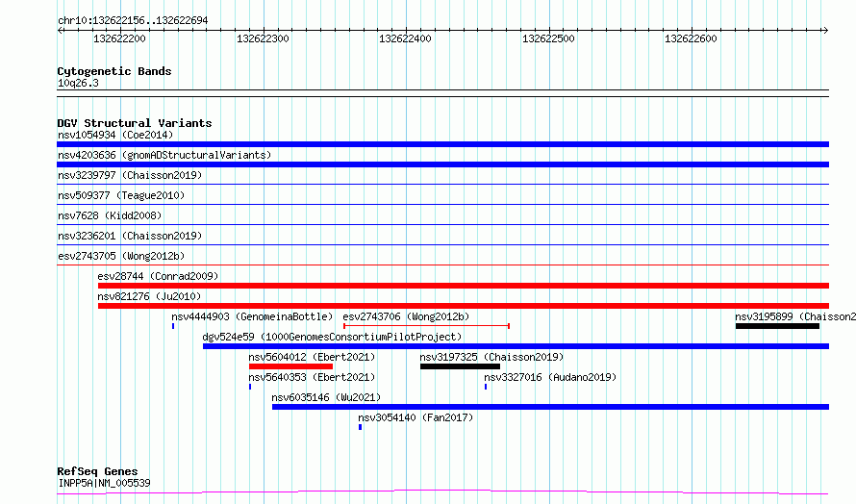Image resolution: width=856 pixels, height=504 pixels.
Task: Click the short red bar for nsv5604012
Action: tap(290, 366)
